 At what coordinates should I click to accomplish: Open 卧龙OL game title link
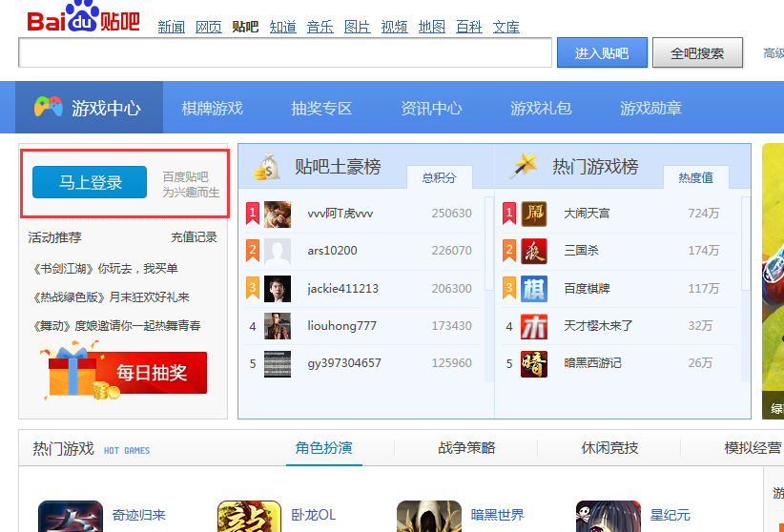pyautogui.click(x=314, y=515)
